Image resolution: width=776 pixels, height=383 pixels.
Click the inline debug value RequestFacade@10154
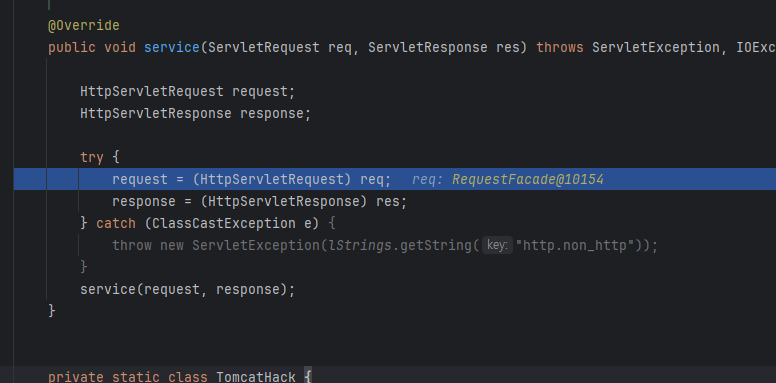click(x=528, y=179)
